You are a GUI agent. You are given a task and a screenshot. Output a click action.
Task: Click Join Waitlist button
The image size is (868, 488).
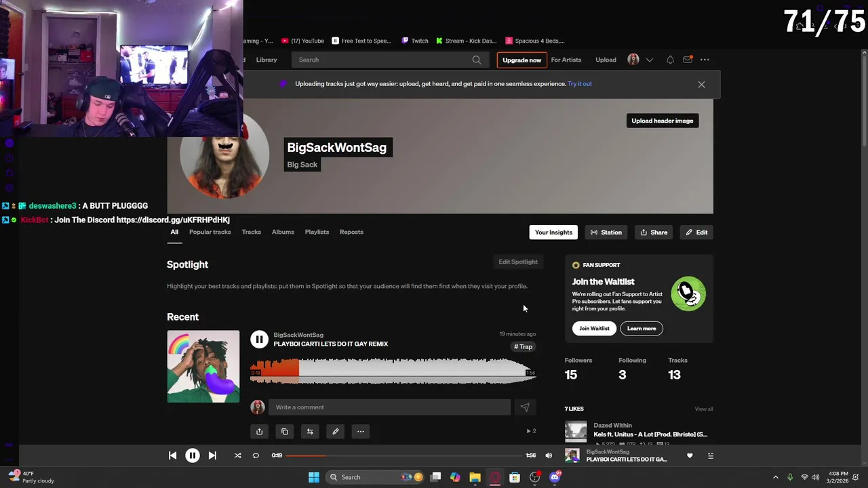point(594,329)
